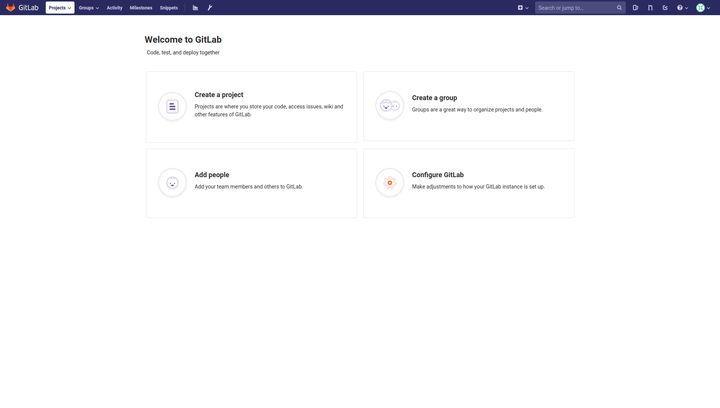The height and width of the screenshot is (408, 720).
Task: Click the GitLab fox logo
Action: (x=11, y=8)
